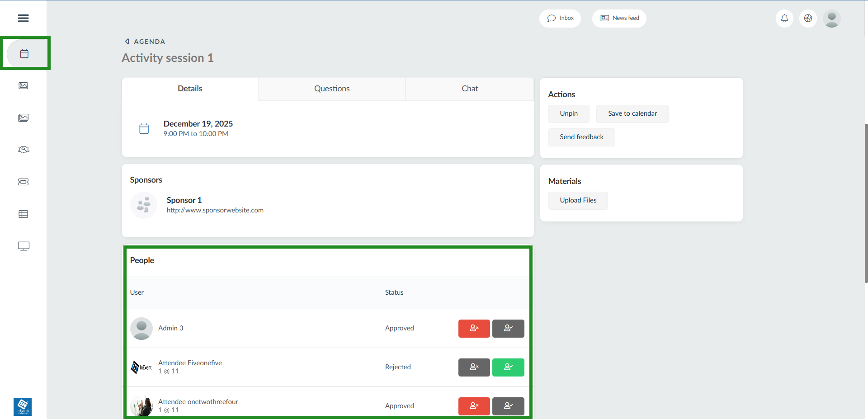Open the ticket icon in the sidebar
868x419 pixels.
(23, 182)
